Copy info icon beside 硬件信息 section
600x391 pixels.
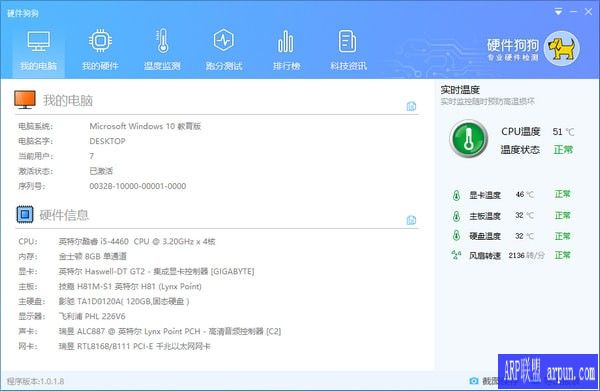(x=411, y=220)
